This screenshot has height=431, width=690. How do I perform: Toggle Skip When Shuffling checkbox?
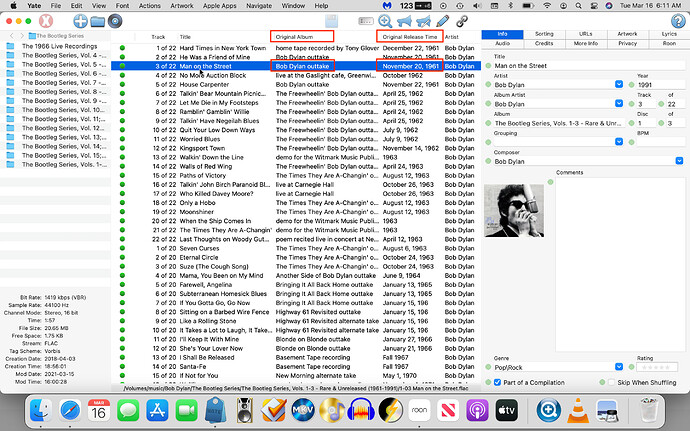[x=612, y=382]
